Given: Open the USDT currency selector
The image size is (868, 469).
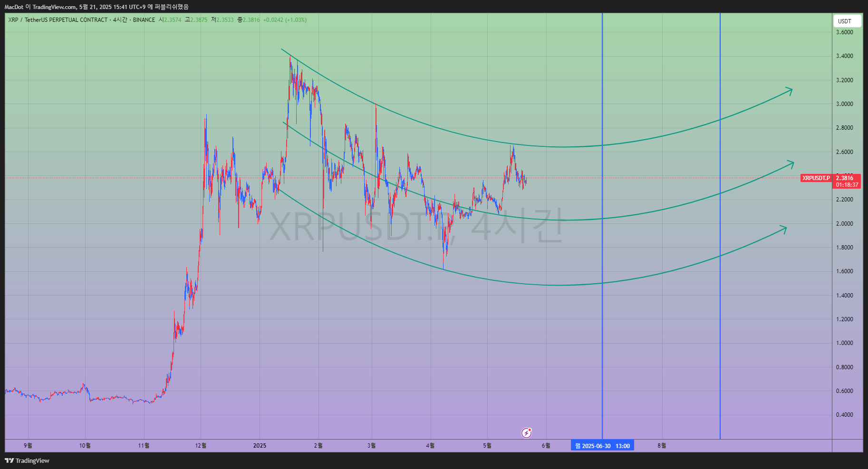Looking at the screenshot, I should click(847, 21).
